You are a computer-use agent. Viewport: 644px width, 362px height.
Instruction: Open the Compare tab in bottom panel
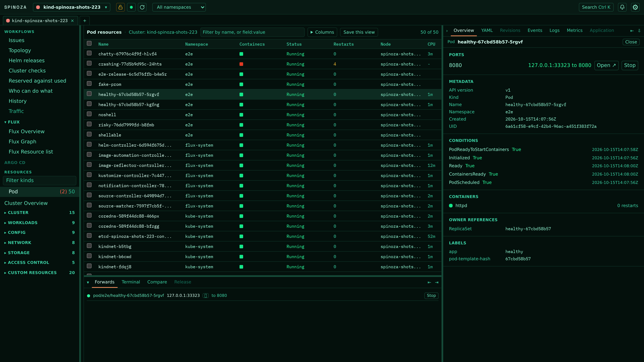tap(157, 282)
